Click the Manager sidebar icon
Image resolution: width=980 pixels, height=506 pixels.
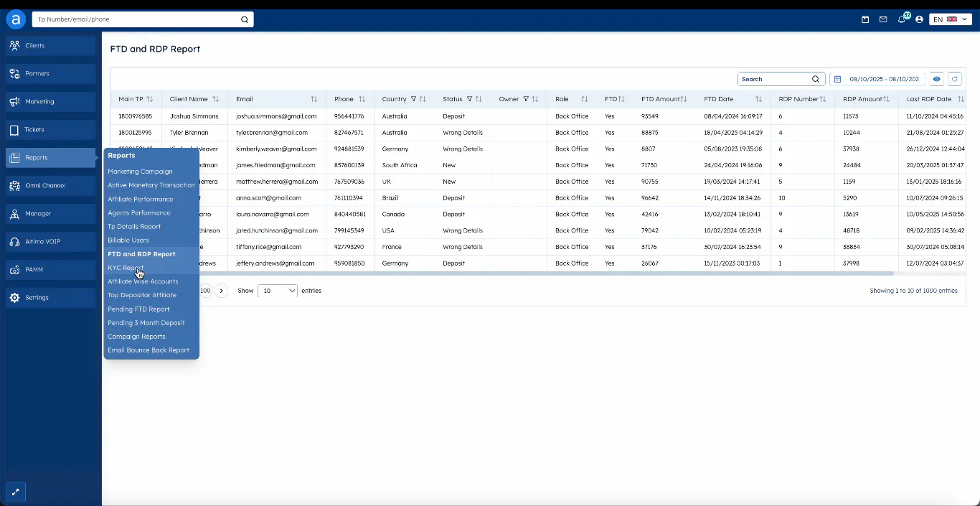pyautogui.click(x=15, y=214)
